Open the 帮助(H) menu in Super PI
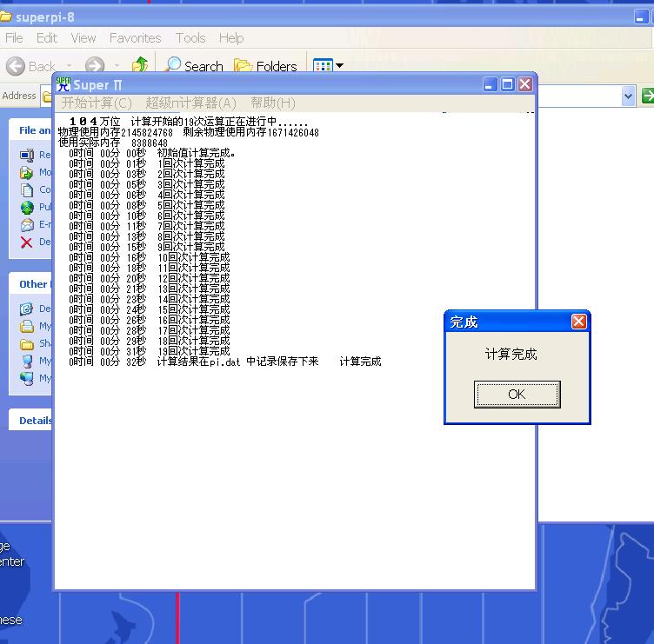 [272, 103]
